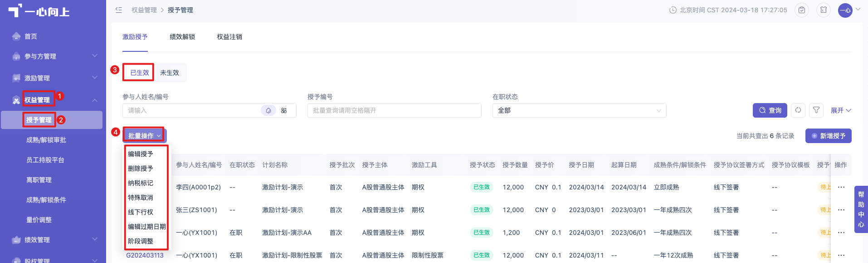Open the user dropdown arrow beside avatar
Screen dimensions: 868x263
coord(858,9)
